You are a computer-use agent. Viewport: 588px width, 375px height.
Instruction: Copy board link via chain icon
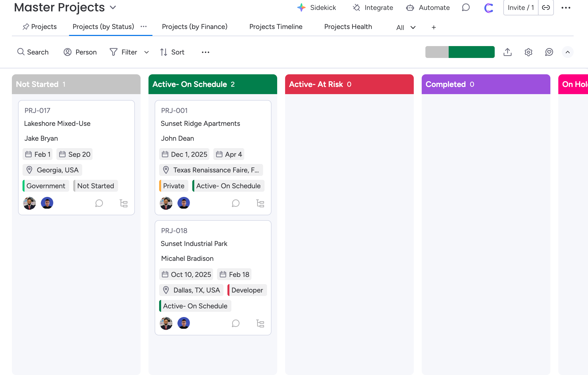546,8
